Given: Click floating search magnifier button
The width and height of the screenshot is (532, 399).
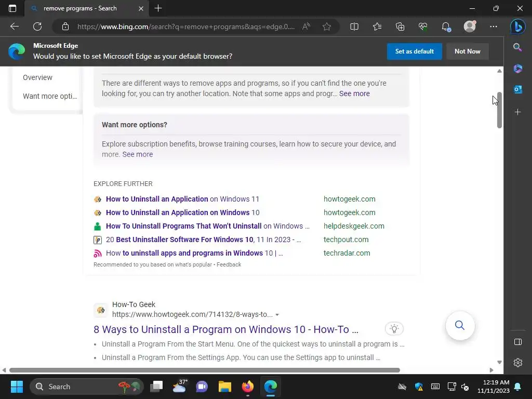Looking at the screenshot, I should coord(460,325).
